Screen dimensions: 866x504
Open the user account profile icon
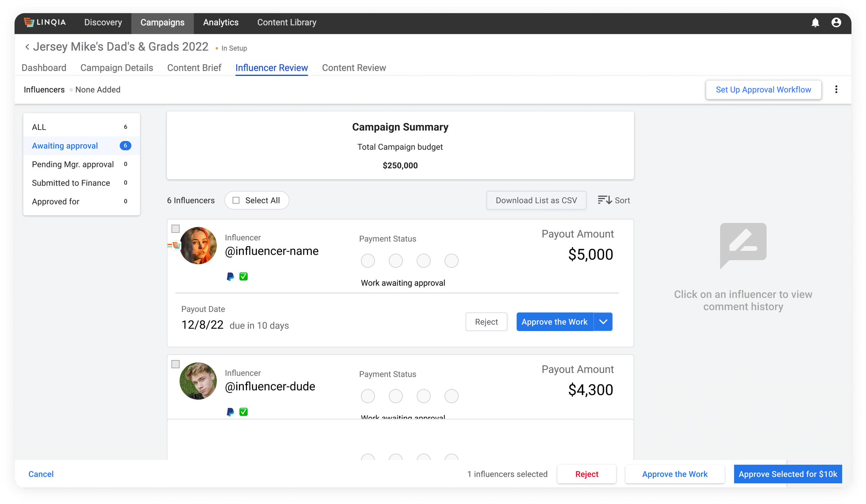[836, 23]
